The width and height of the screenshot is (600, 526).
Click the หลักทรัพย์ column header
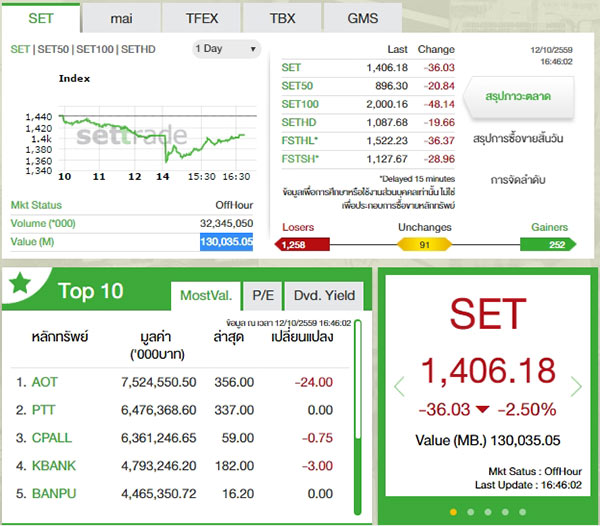(60, 337)
